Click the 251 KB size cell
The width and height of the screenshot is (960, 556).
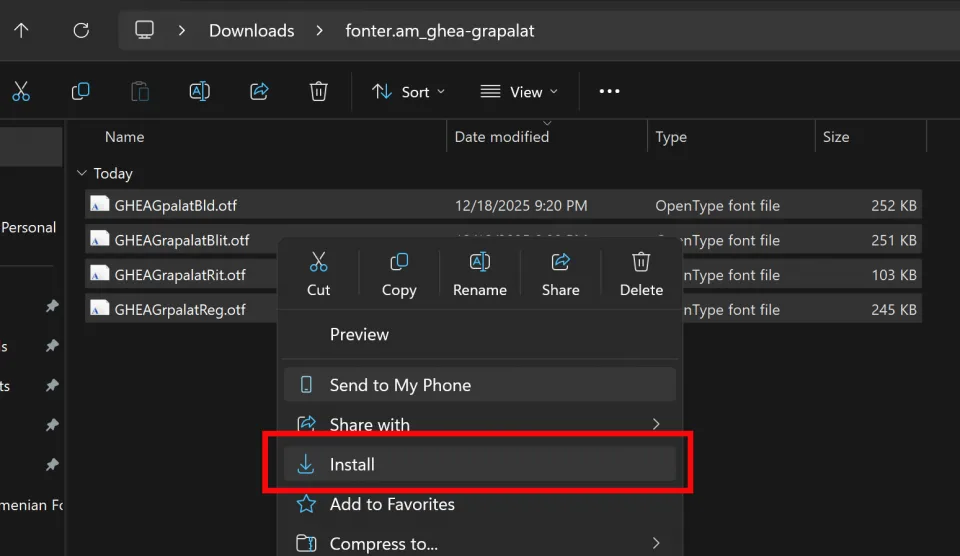pos(893,241)
